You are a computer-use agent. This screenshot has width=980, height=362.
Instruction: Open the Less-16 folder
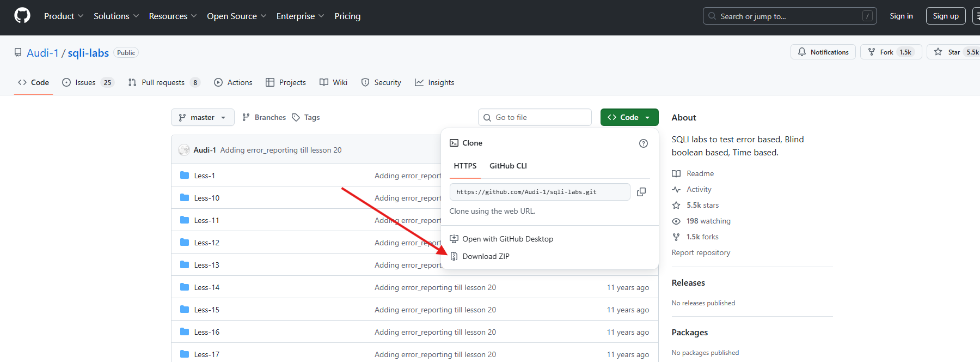[x=207, y=332]
